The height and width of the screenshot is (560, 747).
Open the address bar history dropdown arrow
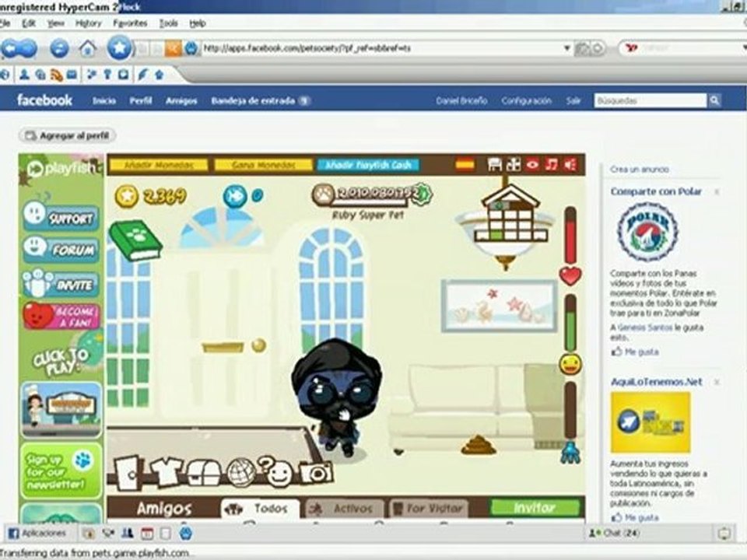point(567,48)
